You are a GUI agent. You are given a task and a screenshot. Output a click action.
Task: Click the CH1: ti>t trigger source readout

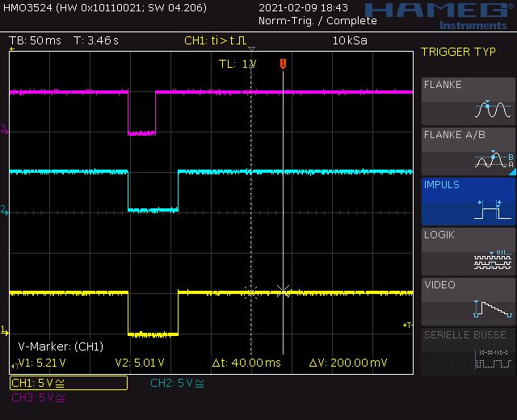[x=216, y=40]
